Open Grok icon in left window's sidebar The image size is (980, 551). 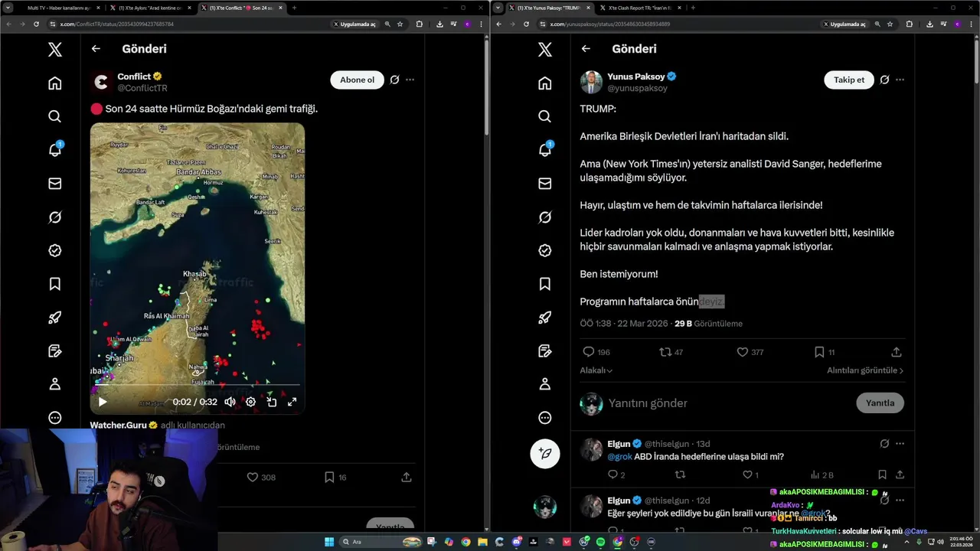pyautogui.click(x=54, y=217)
